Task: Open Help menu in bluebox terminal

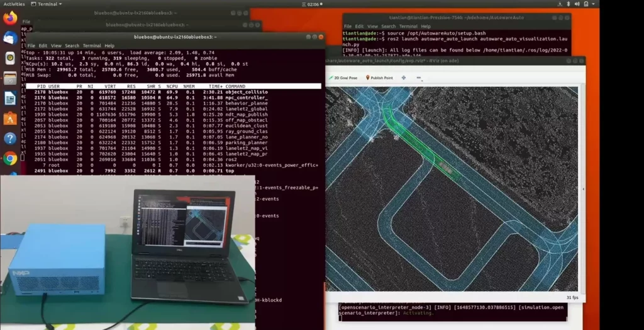Action: coord(109,46)
